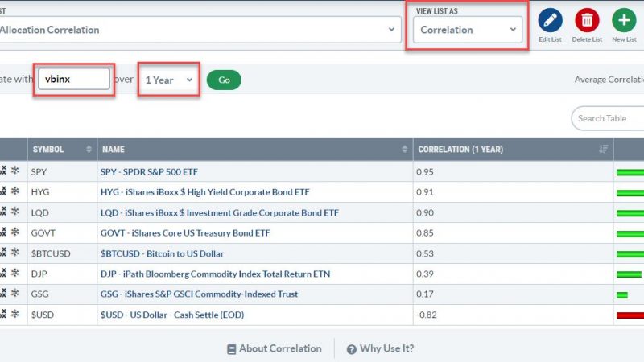Click the 0.95 correlation value
This screenshot has width=644, height=362.
(425, 171)
